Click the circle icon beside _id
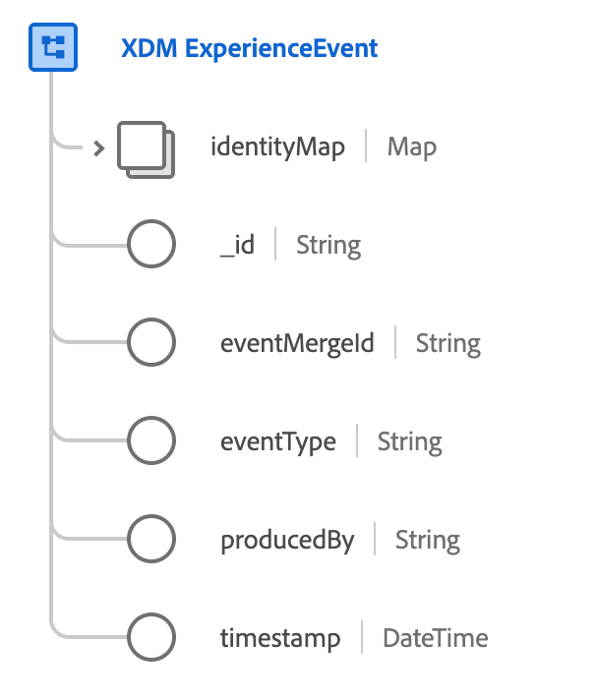596x700 pixels. [151, 244]
